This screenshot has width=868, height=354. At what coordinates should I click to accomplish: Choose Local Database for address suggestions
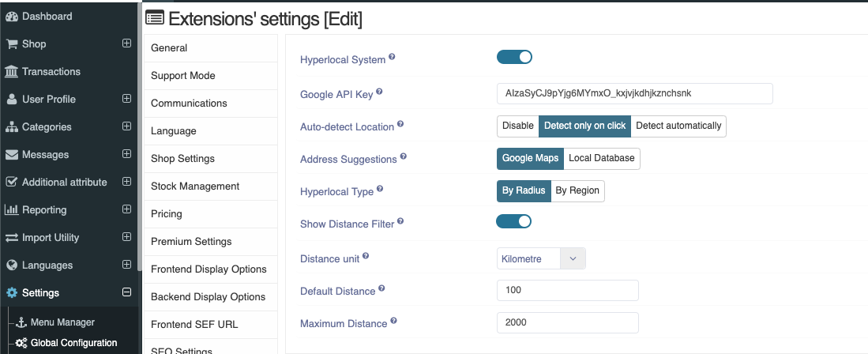602,159
